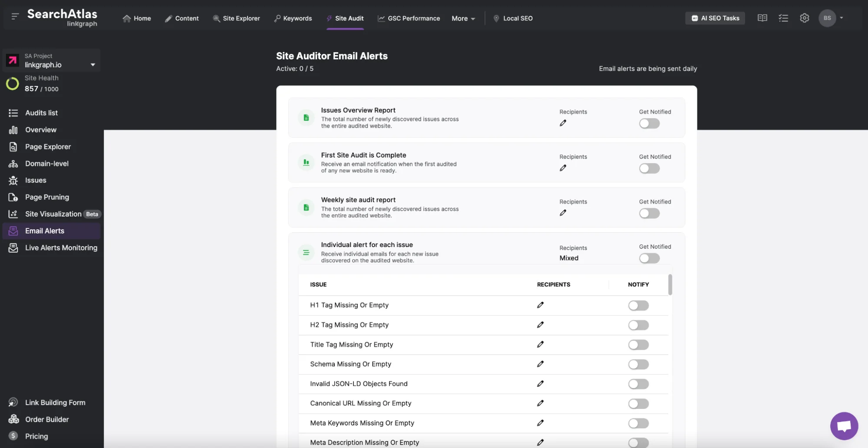The height and width of the screenshot is (448, 868).
Task: Open the book documentation icon
Action: click(762, 18)
